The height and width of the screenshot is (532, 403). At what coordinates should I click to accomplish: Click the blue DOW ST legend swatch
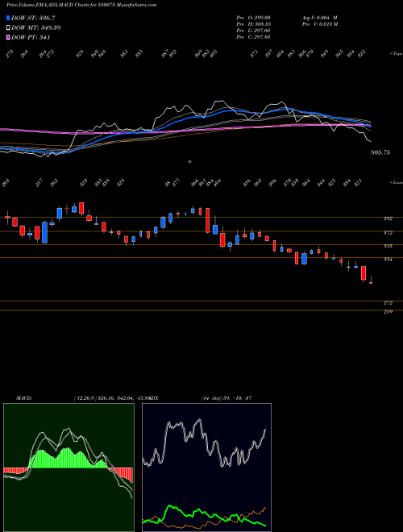pyautogui.click(x=9, y=18)
